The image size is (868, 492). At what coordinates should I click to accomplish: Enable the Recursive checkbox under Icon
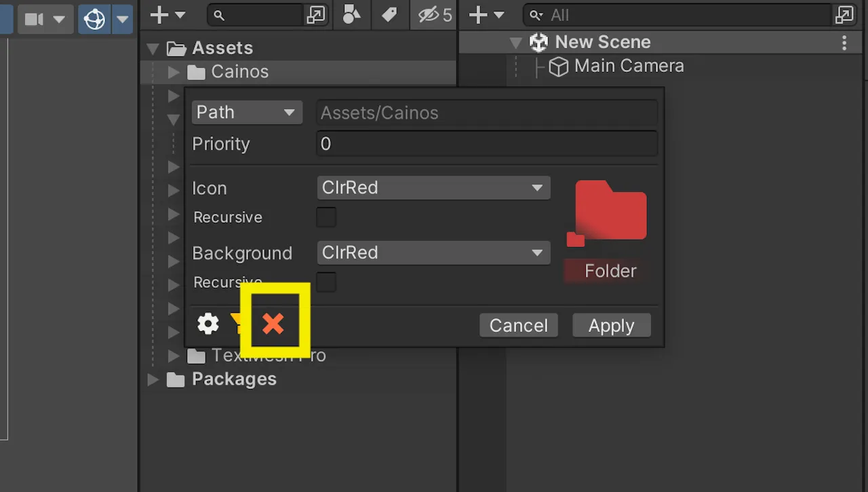point(326,217)
